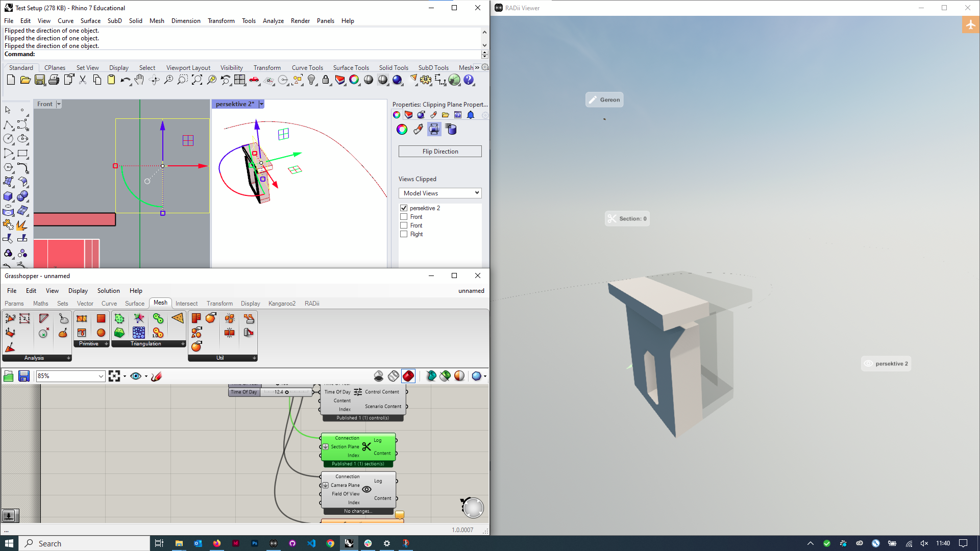Enable the Front view clipping checkbox
Viewport: 980px width, 551px height.
[404, 216]
